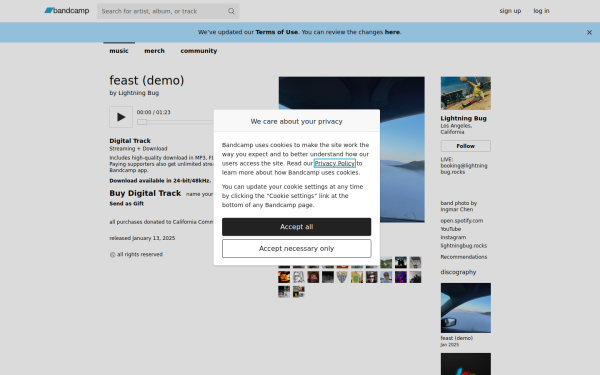
Task: Click the Lightning Bug sidebar band name
Action: pyautogui.click(x=463, y=118)
